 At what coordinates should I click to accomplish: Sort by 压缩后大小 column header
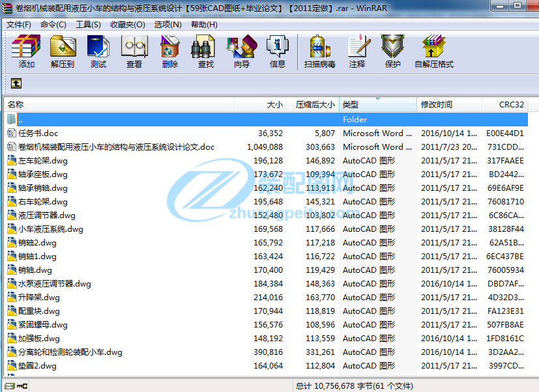pyautogui.click(x=313, y=104)
